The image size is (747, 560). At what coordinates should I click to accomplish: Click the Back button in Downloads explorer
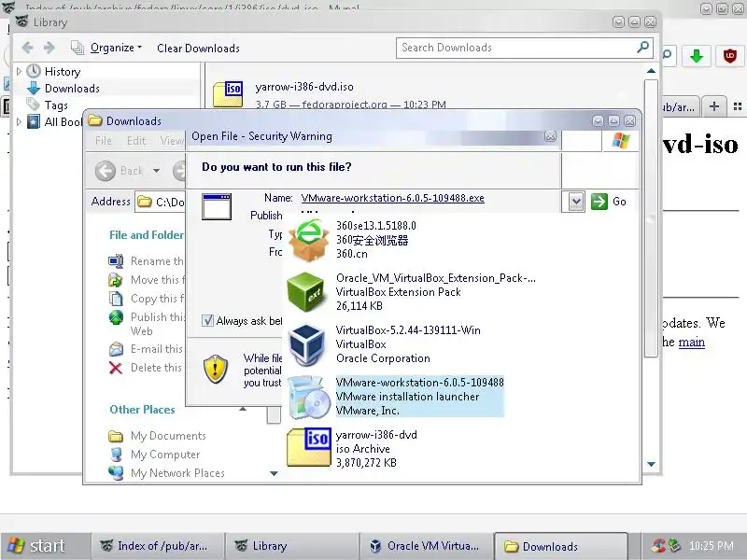(120, 171)
